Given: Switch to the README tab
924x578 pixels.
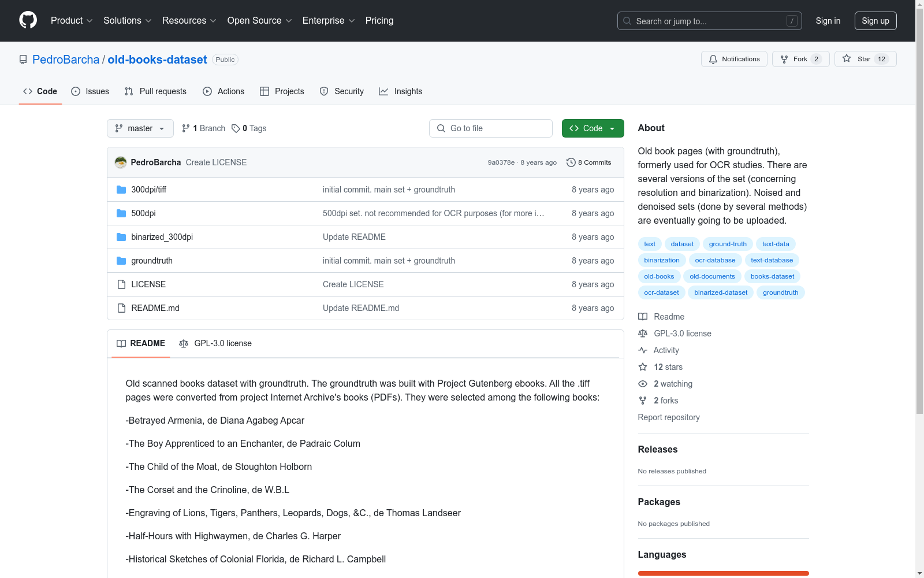Looking at the screenshot, I should pyautogui.click(x=141, y=343).
